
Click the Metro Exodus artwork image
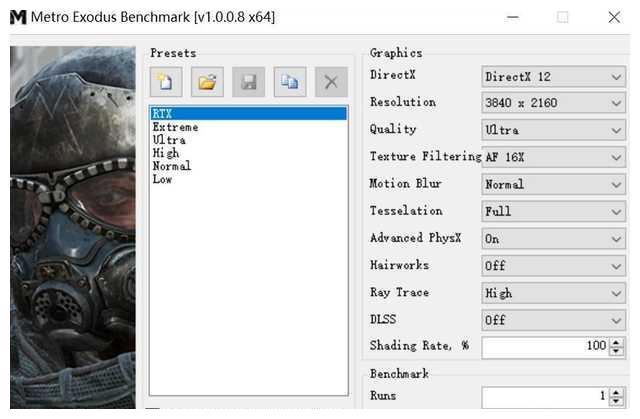coord(73,227)
